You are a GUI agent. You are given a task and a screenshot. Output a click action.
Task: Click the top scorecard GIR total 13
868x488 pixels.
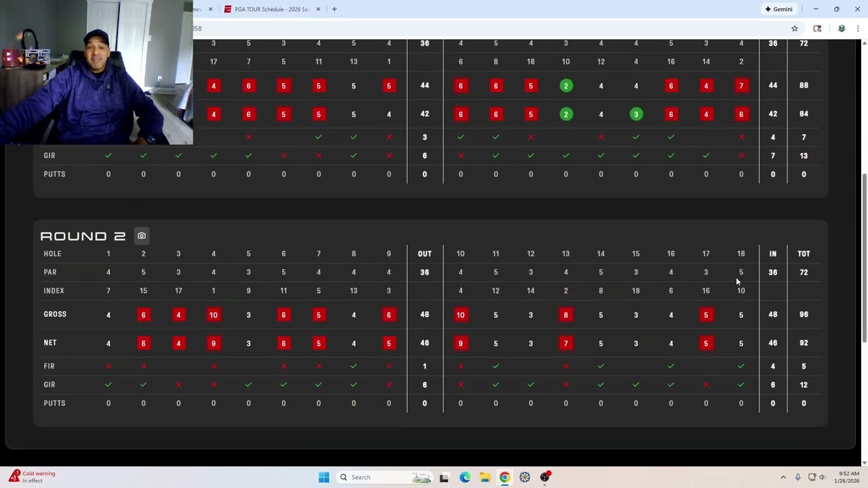point(804,156)
